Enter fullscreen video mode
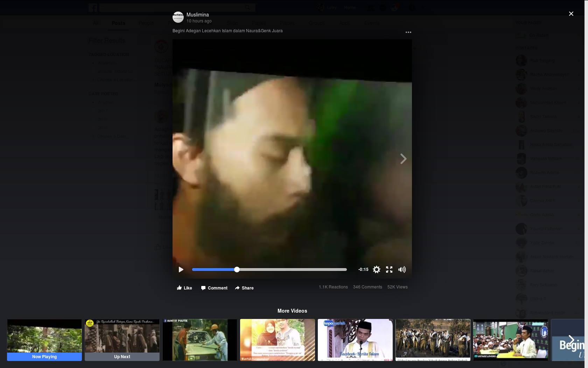The width and height of the screenshot is (588, 368). point(389,270)
